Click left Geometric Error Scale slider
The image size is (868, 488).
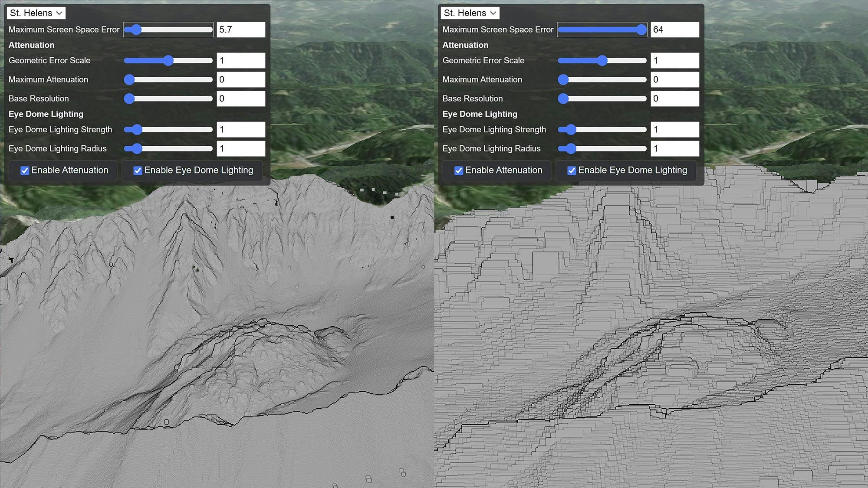tap(168, 61)
